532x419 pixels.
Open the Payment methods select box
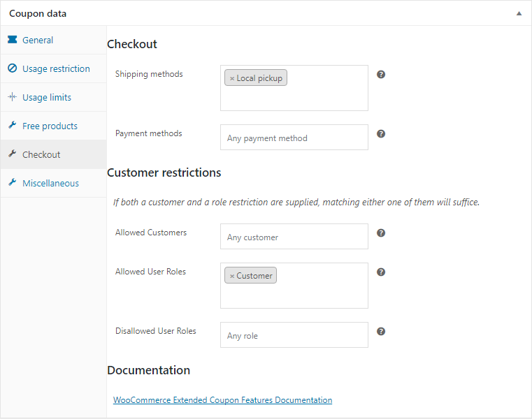click(294, 138)
